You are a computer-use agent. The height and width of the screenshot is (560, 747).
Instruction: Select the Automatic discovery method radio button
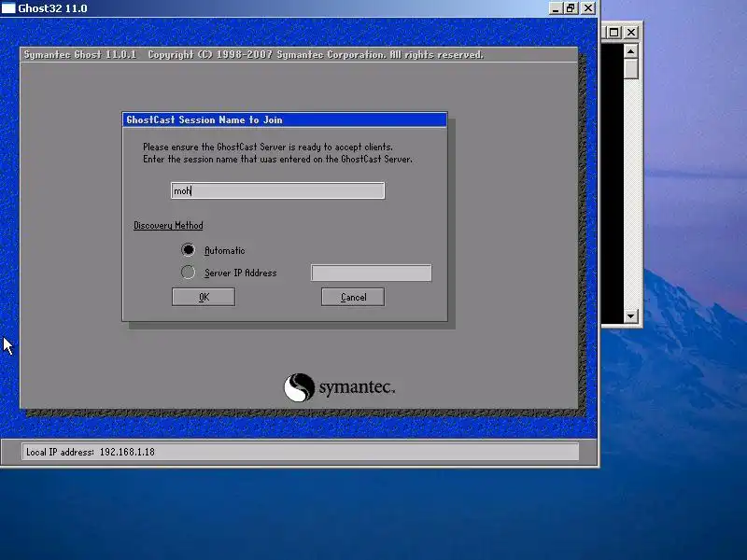[188, 249]
